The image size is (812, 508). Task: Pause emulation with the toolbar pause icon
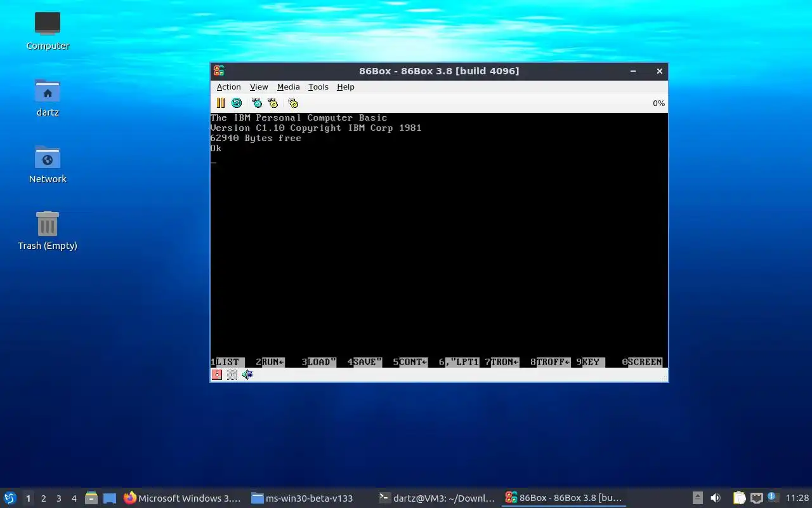click(221, 103)
